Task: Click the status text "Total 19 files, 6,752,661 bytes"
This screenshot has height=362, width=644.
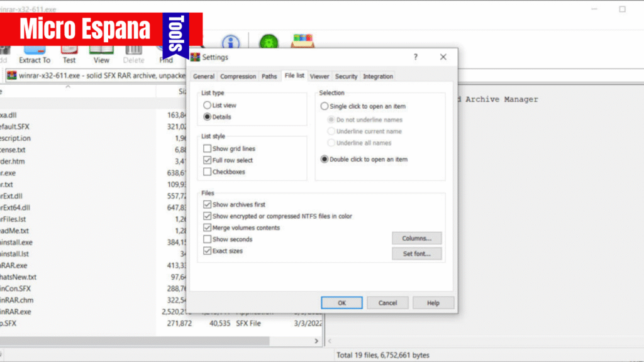Action: tap(383, 355)
